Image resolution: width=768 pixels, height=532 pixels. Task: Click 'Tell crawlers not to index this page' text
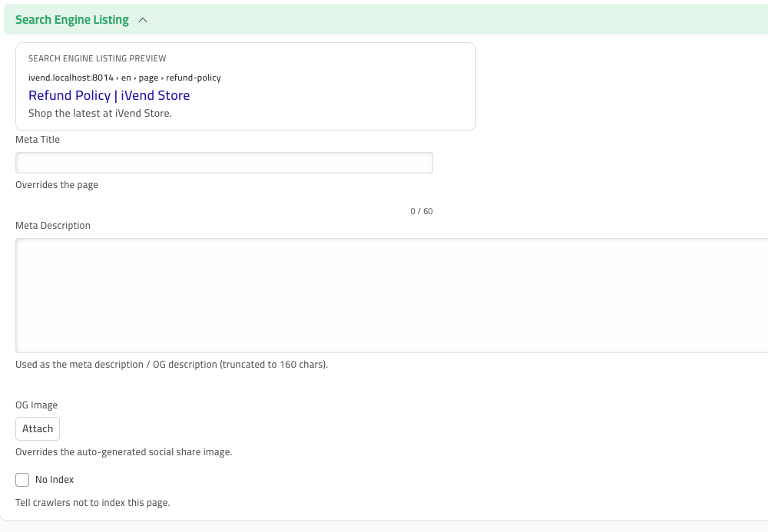(93, 503)
